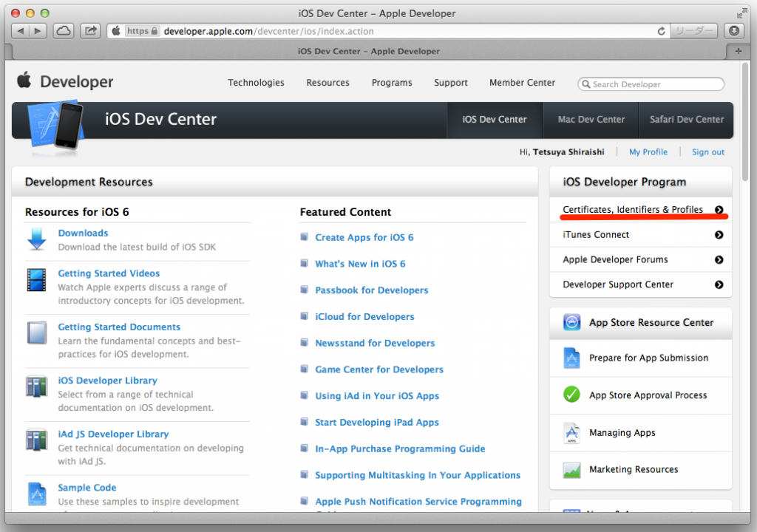Switch to the Safari Dev Center tab
Image resolution: width=757 pixels, height=532 pixels.
[x=687, y=120]
